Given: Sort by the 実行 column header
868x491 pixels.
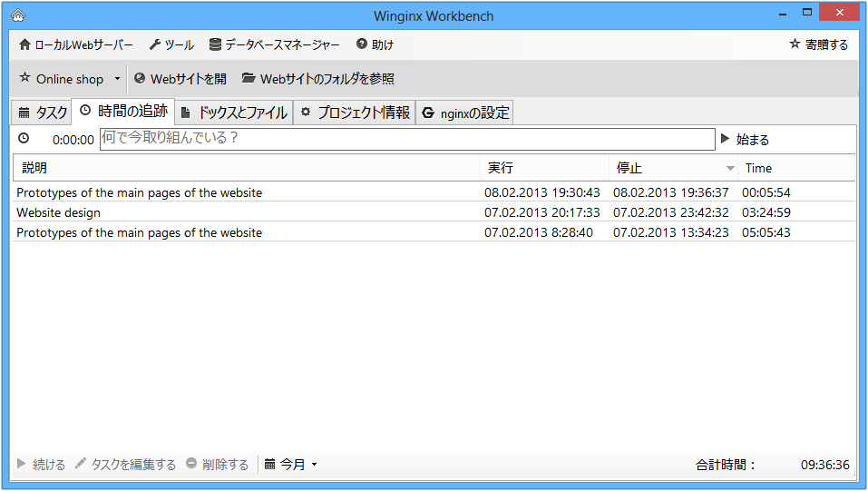Looking at the screenshot, I should tap(544, 168).
